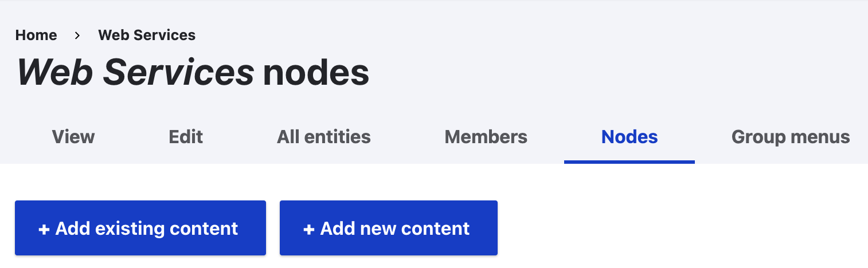Go to the Home breadcrumb link
This screenshot has height=268, width=868.
36,36
